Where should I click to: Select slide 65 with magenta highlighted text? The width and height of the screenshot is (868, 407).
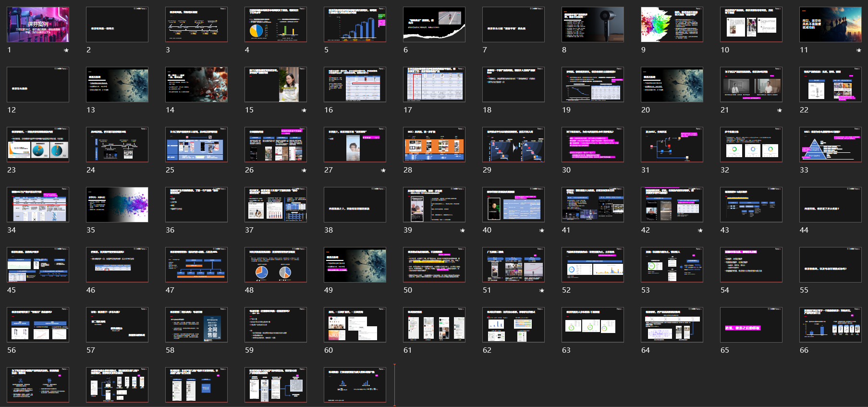pyautogui.click(x=751, y=325)
